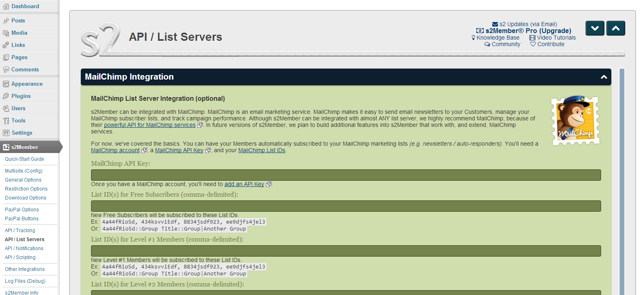The width and height of the screenshot is (644, 295).
Task: Open the Knowledge Base link
Action: point(498,38)
